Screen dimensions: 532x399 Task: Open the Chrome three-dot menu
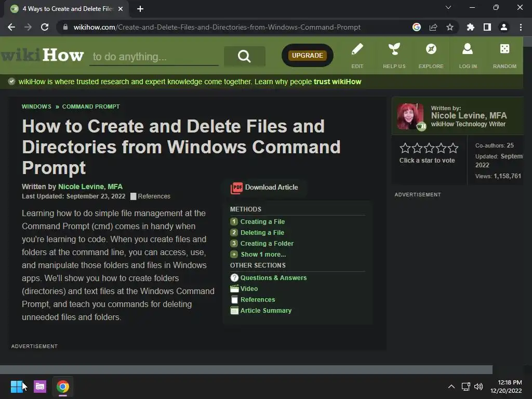click(x=521, y=27)
